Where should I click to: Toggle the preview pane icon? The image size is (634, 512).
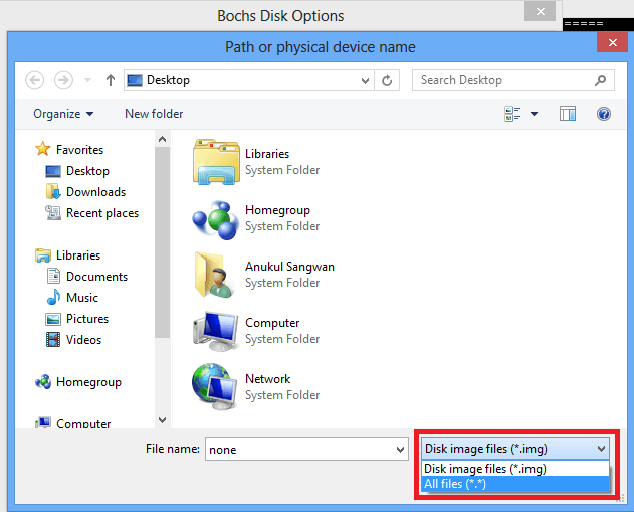point(568,114)
